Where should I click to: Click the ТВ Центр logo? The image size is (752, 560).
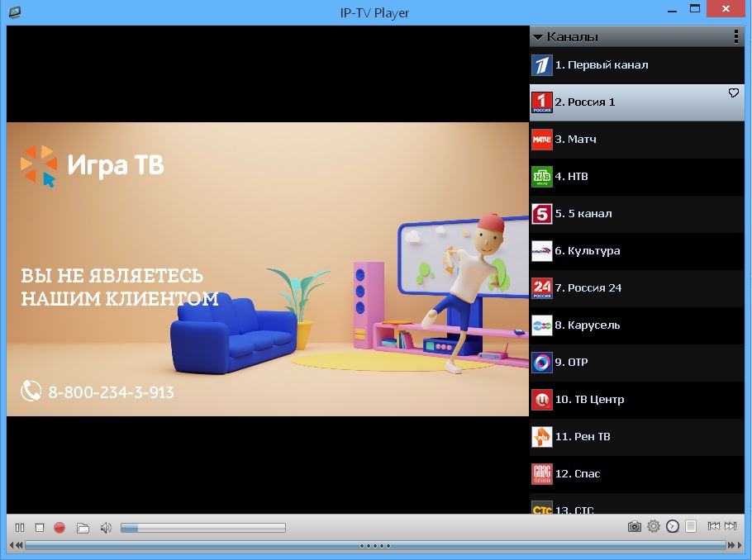[x=542, y=400]
